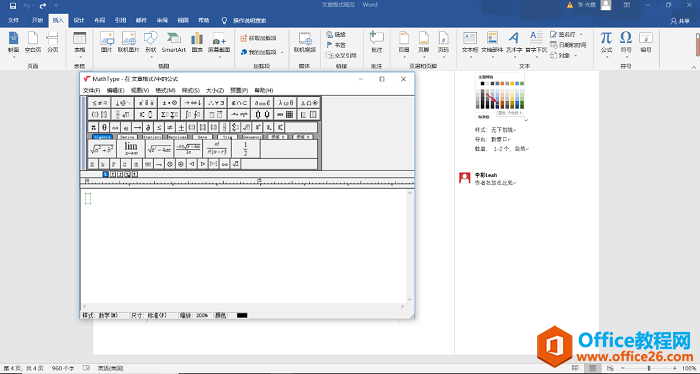Add a new comment (批注)

[x=377, y=42]
